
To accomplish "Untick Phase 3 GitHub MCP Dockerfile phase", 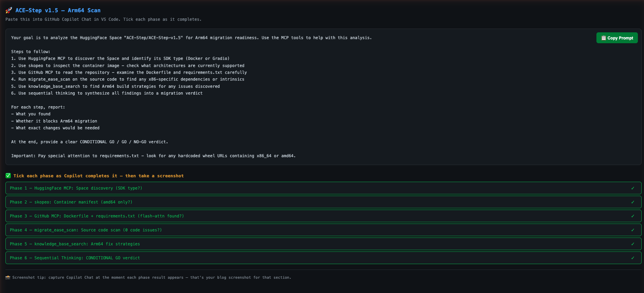I will coord(97,216).
